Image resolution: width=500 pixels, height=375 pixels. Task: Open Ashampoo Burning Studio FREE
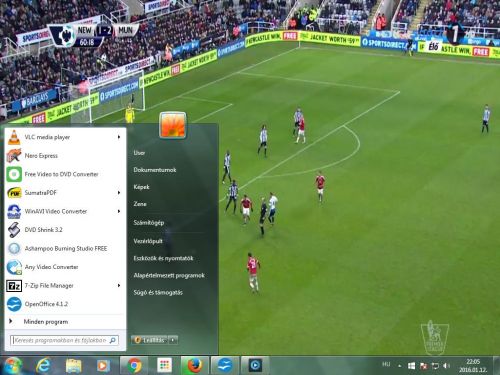point(65,248)
